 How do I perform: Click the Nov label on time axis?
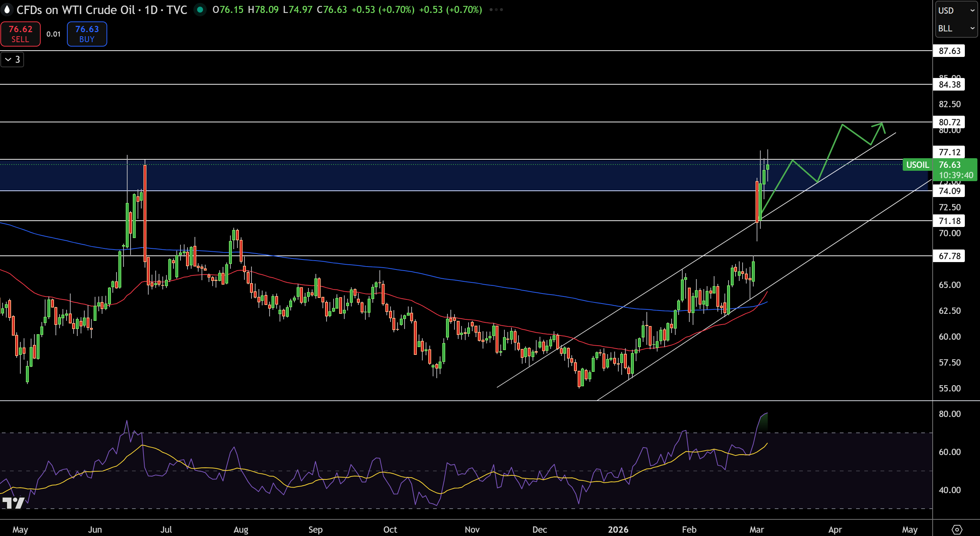pos(472,529)
